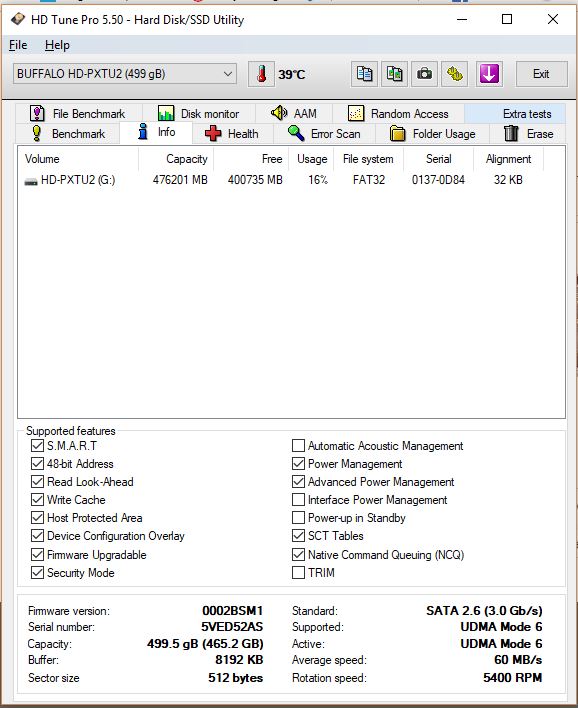The image size is (578, 708).
Task: Toggle the Native Command Queuing (NCQ) checkbox
Action: click(x=298, y=554)
